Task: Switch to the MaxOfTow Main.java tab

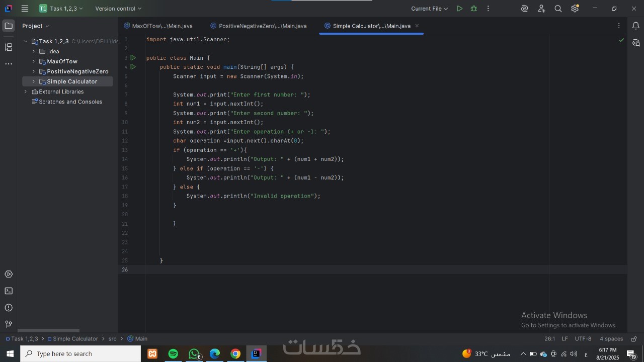Action: coord(158,26)
